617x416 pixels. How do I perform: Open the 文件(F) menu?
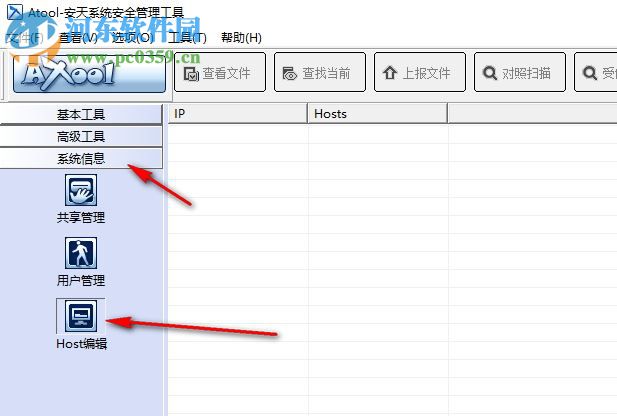tap(24, 38)
